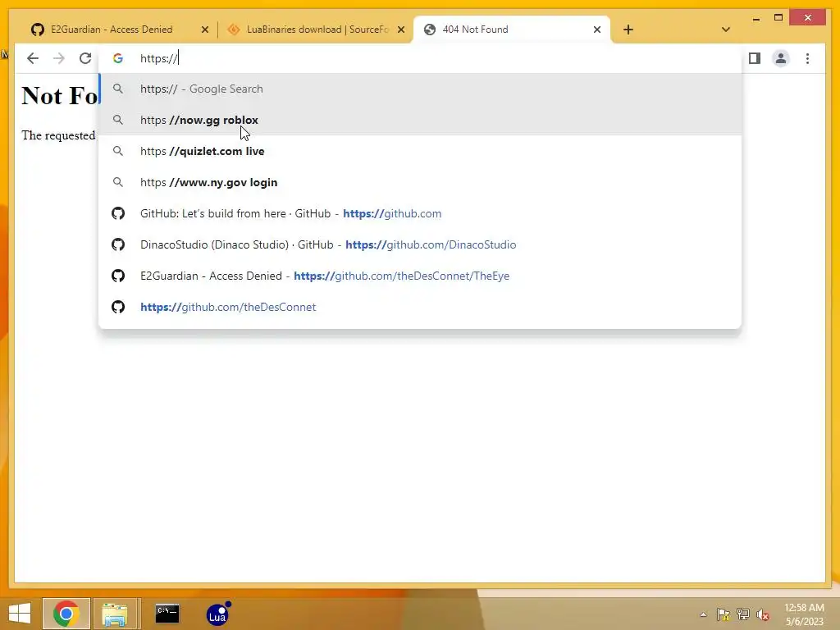Open the Chrome three-dot menu
This screenshot has width=840, height=630.
(807, 58)
